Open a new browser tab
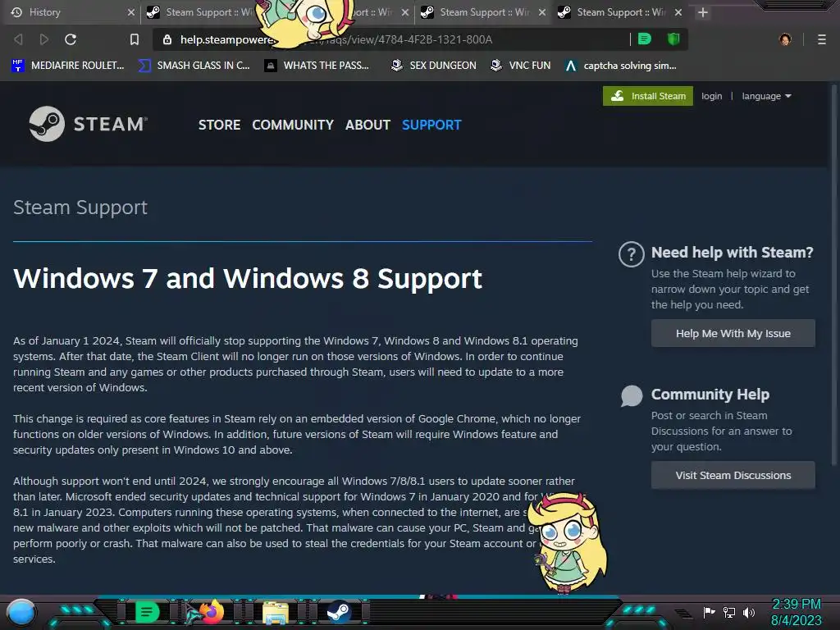 703,12
